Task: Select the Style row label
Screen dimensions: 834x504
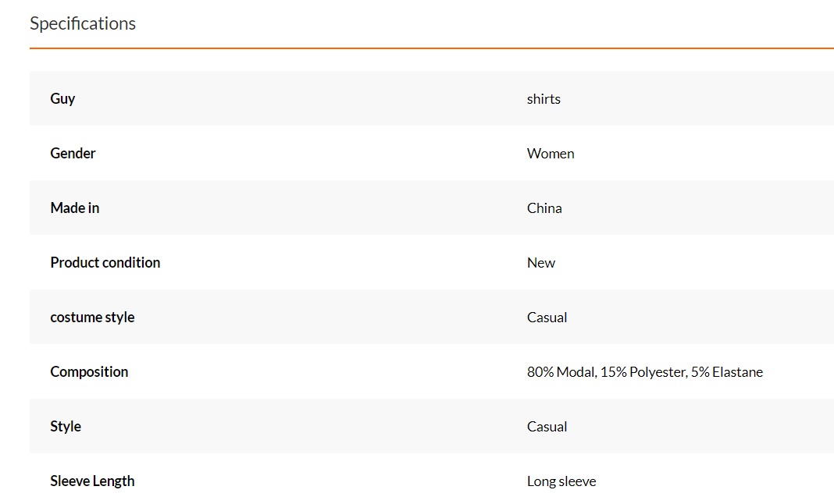Action: click(66, 427)
